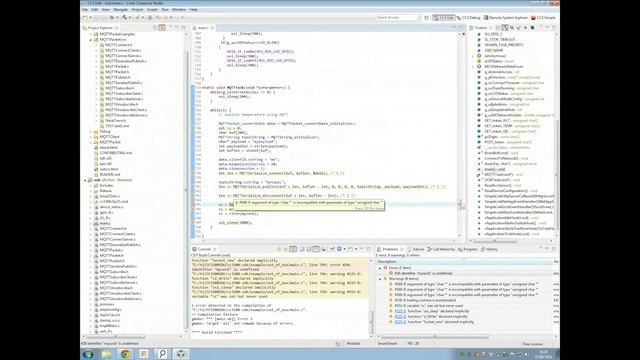Open the File menu
640x360 pixels.
coord(84,9)
